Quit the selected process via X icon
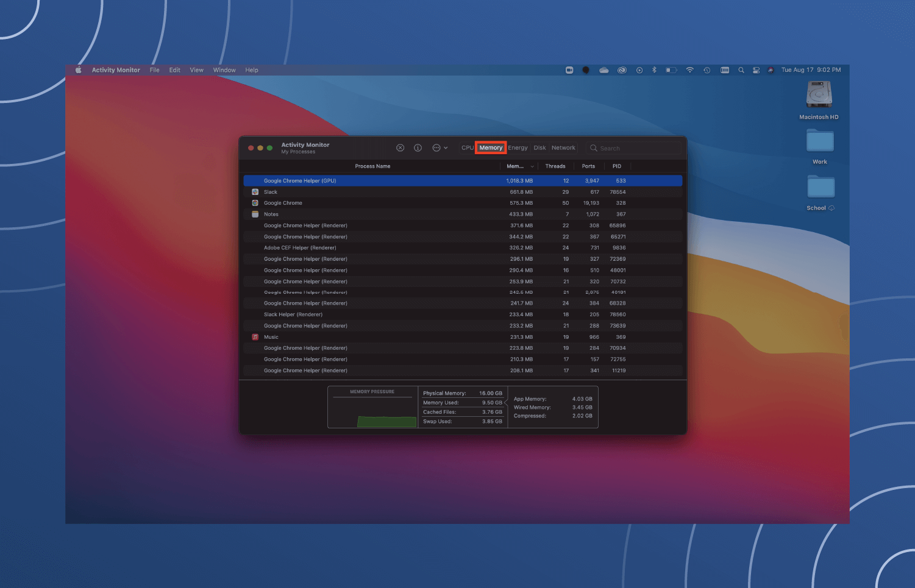The height and width of the screenshot is (588, 915). point(400,147)
